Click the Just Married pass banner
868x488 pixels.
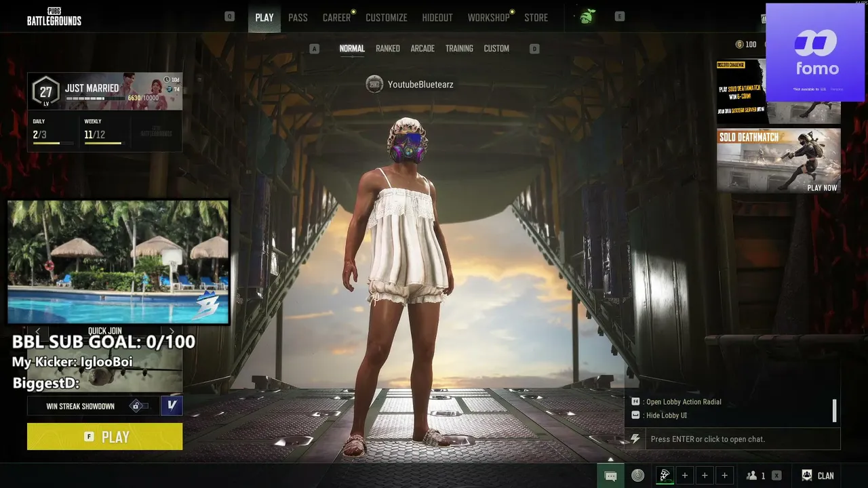(104, 91)
